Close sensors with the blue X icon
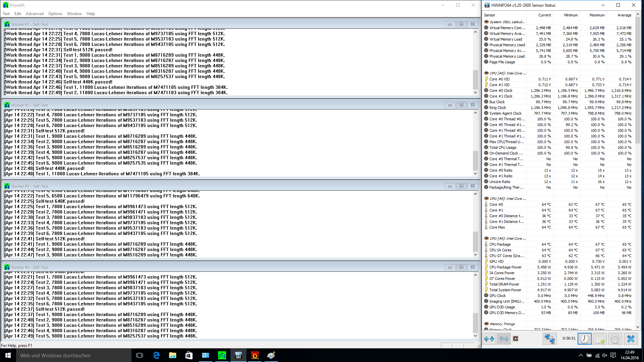 [x=631, y=339]
